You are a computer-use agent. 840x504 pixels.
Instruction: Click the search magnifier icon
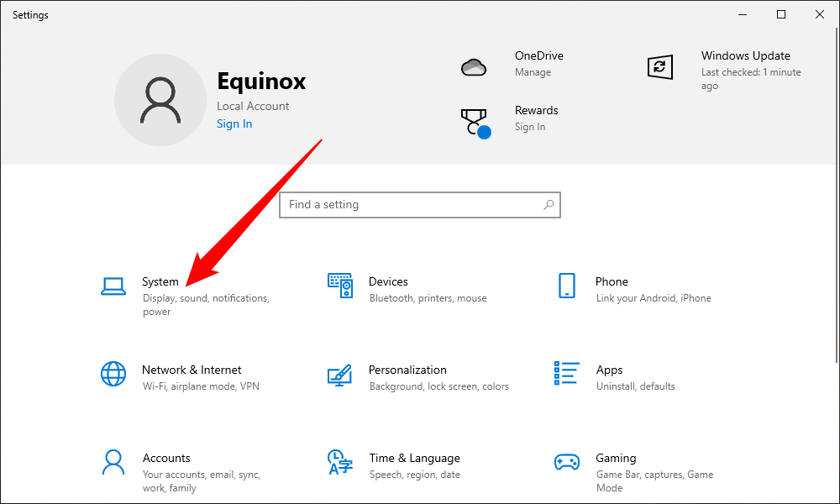pyautogui.click(x=548, y=205)
